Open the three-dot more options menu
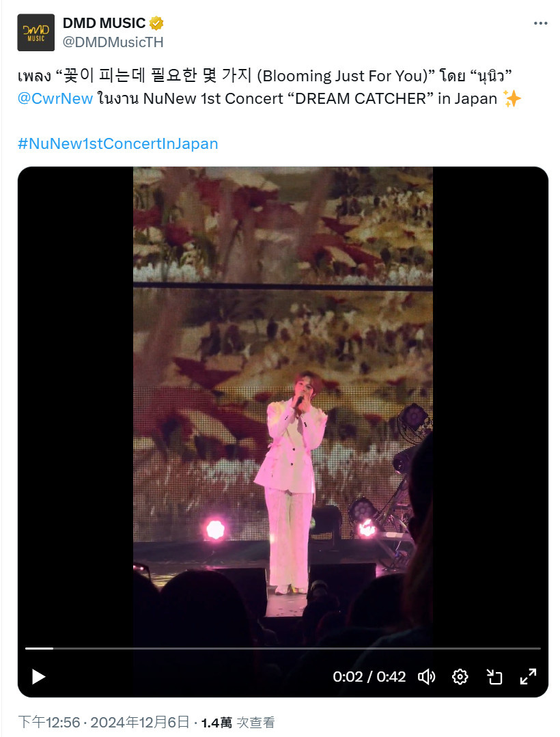 [x=540, y=23]
